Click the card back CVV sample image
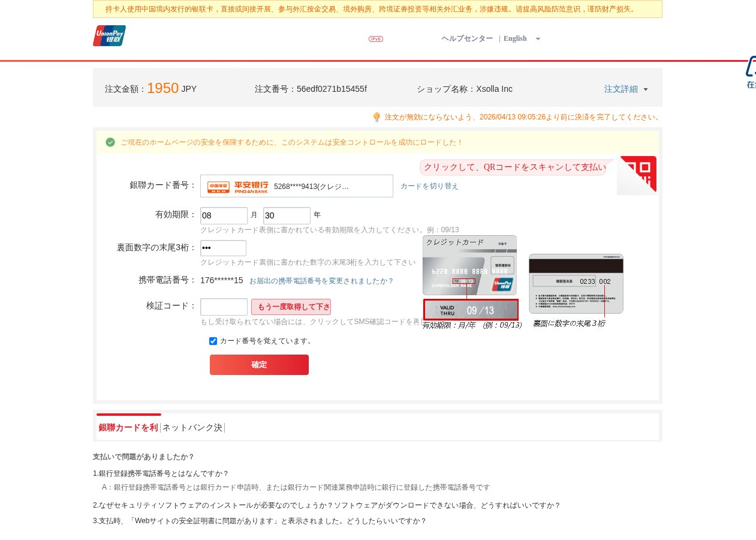The width and height of the screenshot is (756, 540). coord(576,283)
